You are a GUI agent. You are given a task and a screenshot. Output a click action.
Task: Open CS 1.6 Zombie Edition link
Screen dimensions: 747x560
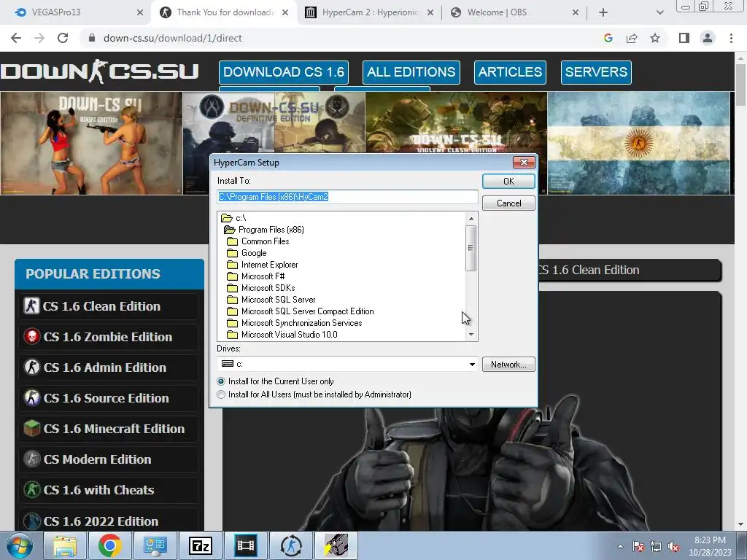tap(109, 337)
